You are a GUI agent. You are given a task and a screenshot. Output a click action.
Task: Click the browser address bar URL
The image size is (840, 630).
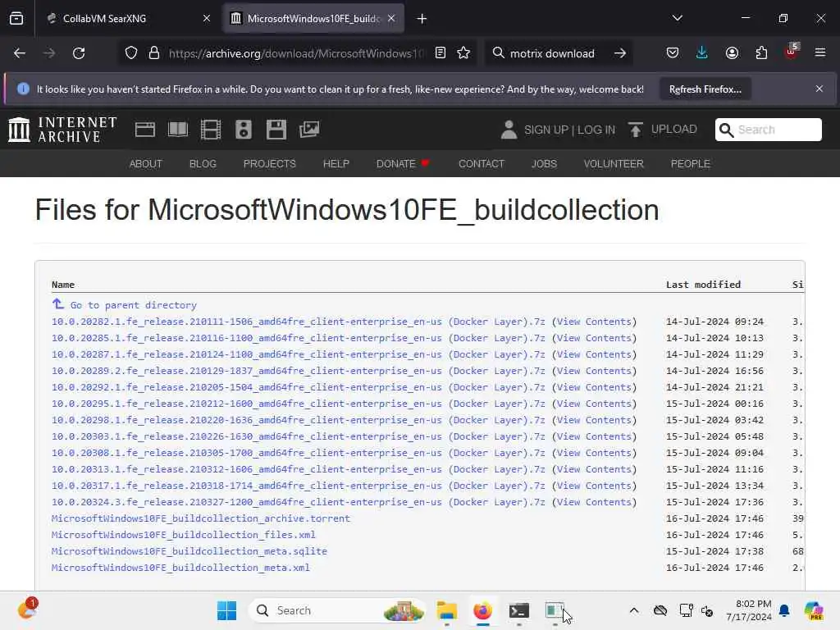click(296, 53)
